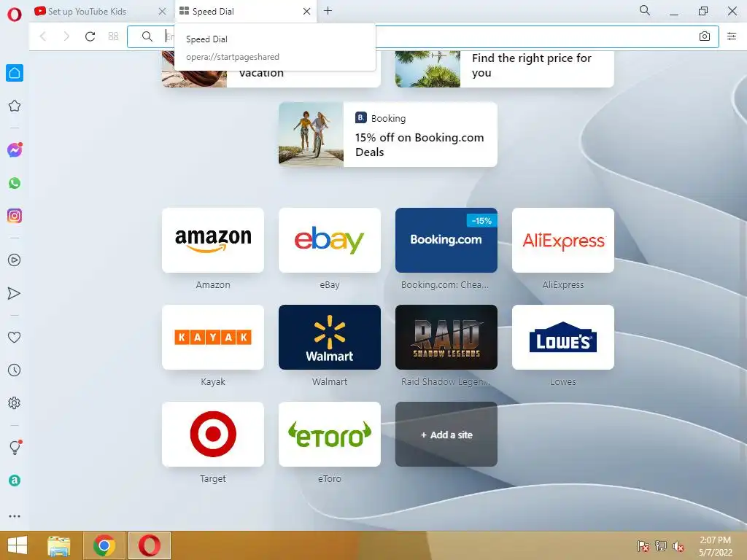Click the opera://startpageshared tooltip text
The image size is (747, 560).
pos(233,57)
